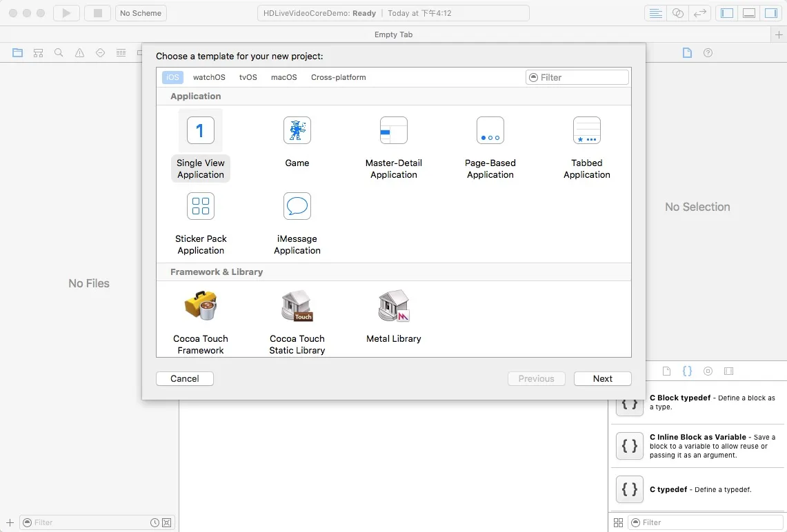Switch to the Assistant editor
The width and height of the screenshot is (787, 532).
(x=677, y=13)
